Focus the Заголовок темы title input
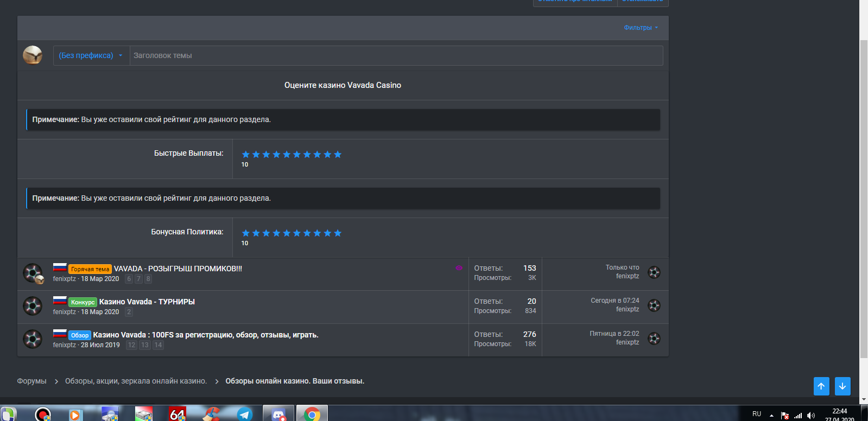868x421 pixels. pyautogui.click(x=396, y=55)
